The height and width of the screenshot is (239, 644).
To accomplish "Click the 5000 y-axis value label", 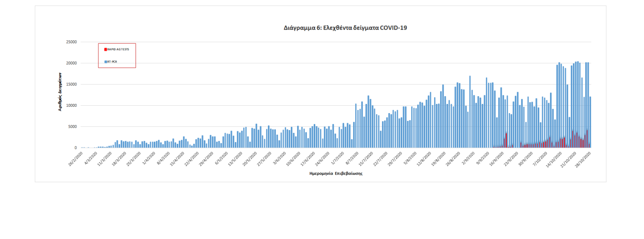I will click(72, 127).
